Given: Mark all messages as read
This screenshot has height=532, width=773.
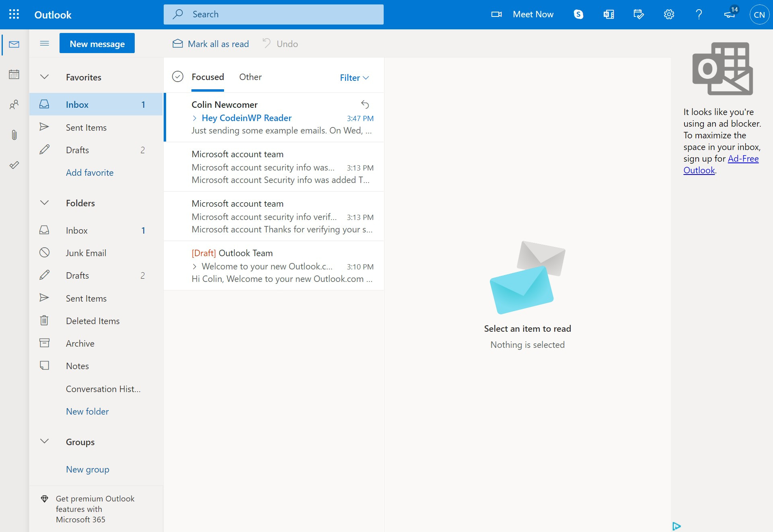Looking at the screenshot, I should [210, 43].
